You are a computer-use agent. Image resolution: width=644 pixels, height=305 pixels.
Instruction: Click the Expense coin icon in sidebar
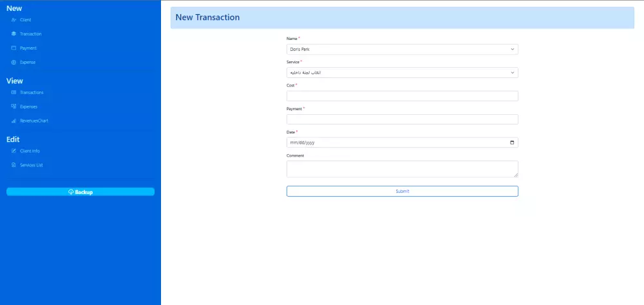[x=14, y=63]
